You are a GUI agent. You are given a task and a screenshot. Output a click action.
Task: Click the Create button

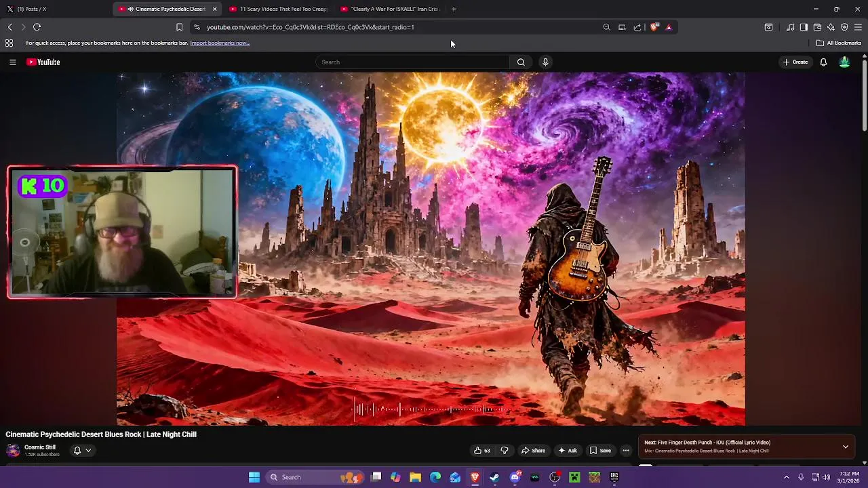tap(795, 62)
